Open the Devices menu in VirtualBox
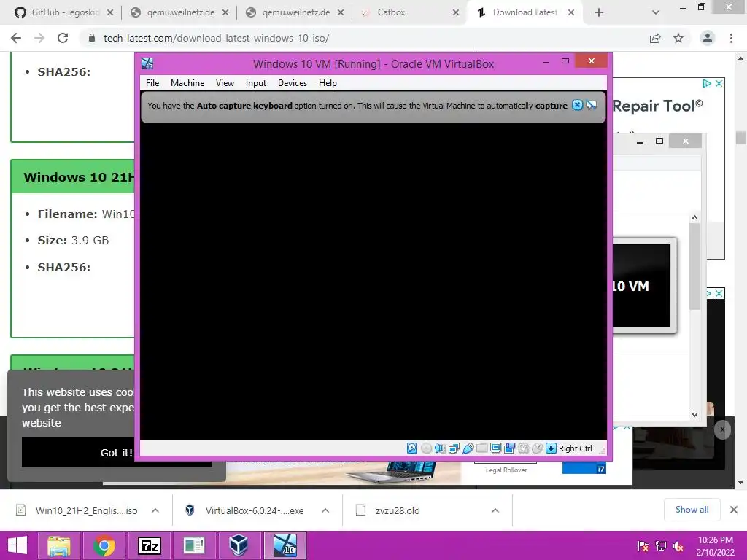 pyautogui.click(x=293, y=83)
